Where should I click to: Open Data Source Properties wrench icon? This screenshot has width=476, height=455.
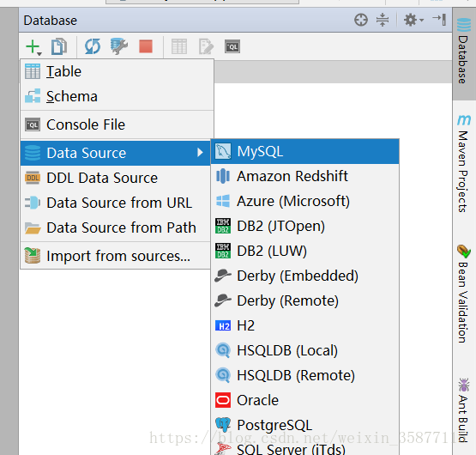coord(118,46)
